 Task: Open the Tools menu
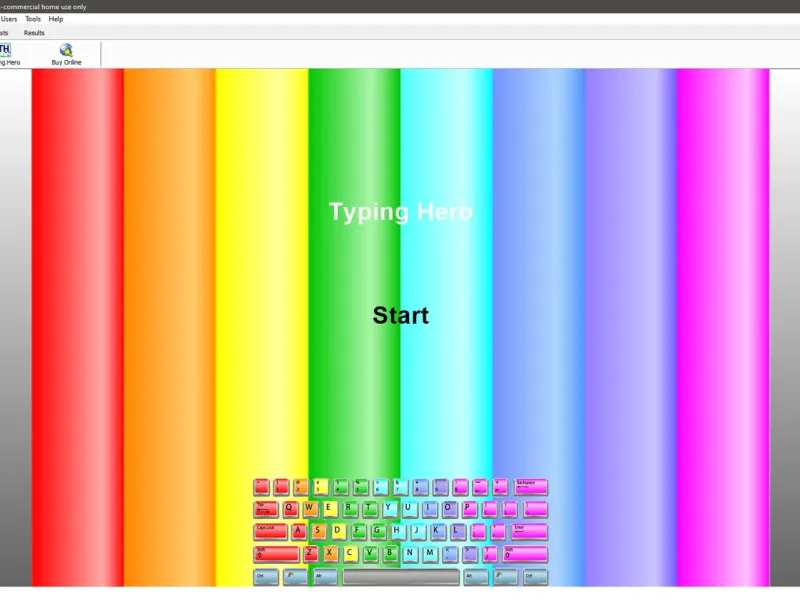click(x=33, y=19)
